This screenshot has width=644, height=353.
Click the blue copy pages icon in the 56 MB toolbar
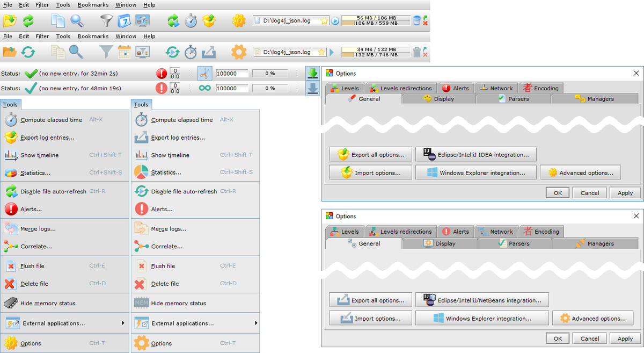tap(58, 21)
